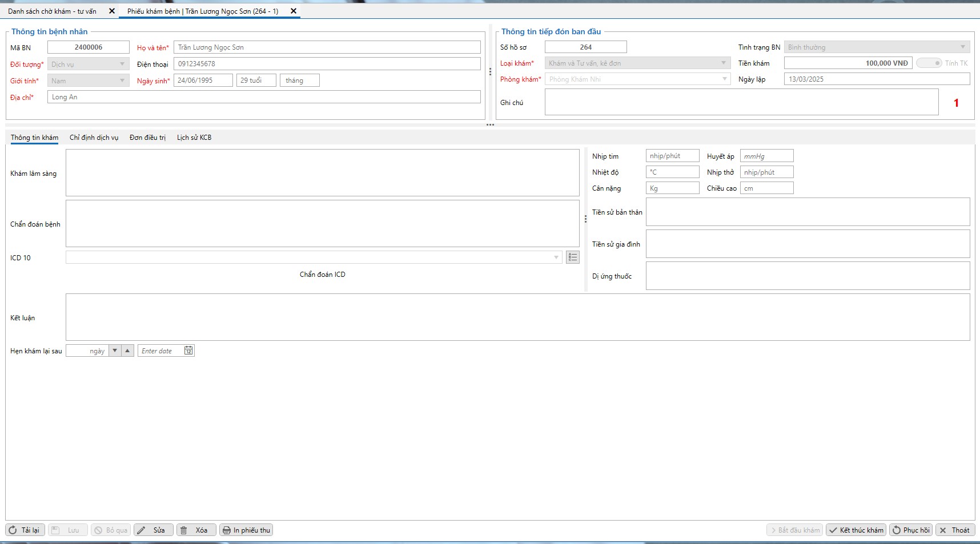
Task: Switch to Chỉ định dịch vụ tab
Action: click(x=94, y=138)
